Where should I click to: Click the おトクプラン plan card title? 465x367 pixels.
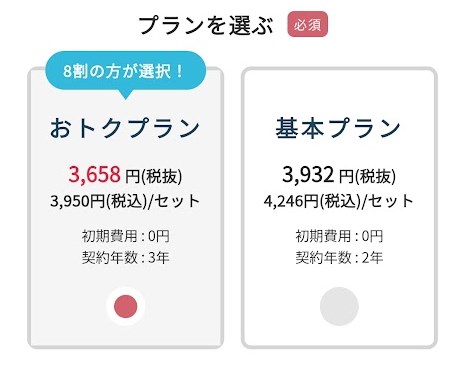pos(125,128)
